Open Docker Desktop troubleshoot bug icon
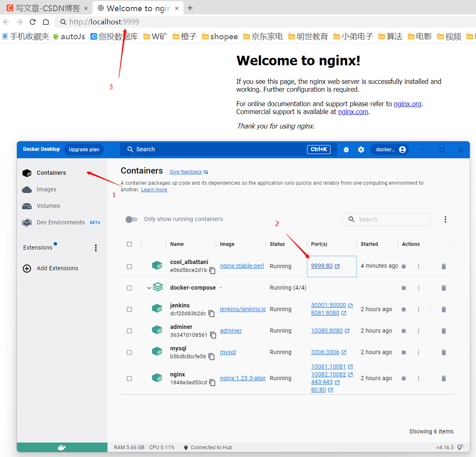476x457 pixels. click(346, 150)
